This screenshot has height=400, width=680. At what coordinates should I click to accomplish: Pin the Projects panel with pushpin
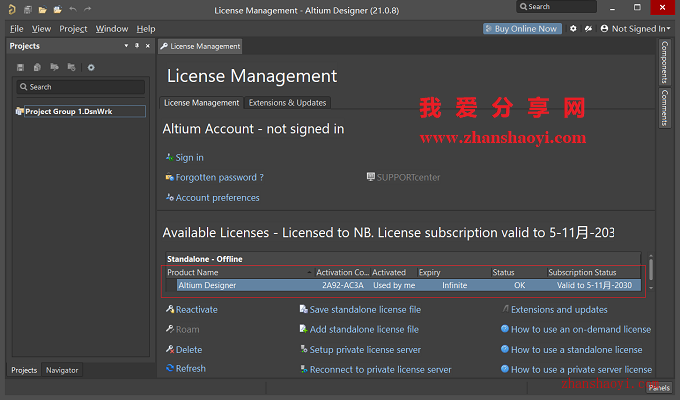[x=137, y=46]
